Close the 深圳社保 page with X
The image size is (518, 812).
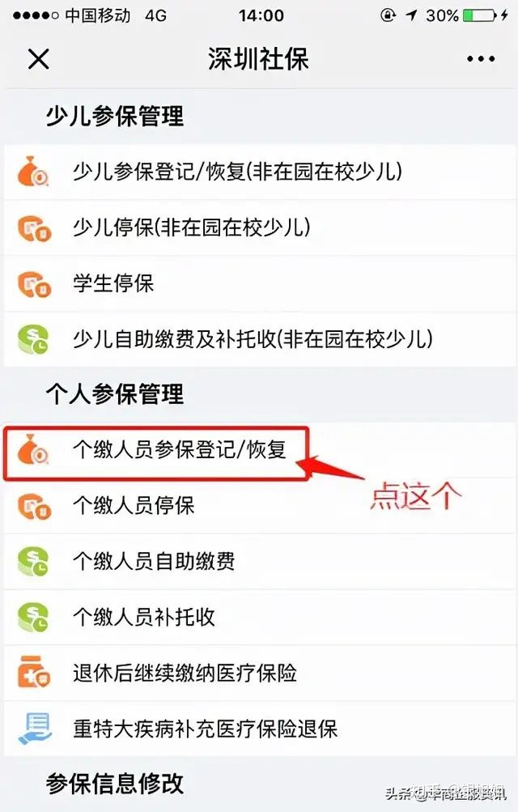38,59
